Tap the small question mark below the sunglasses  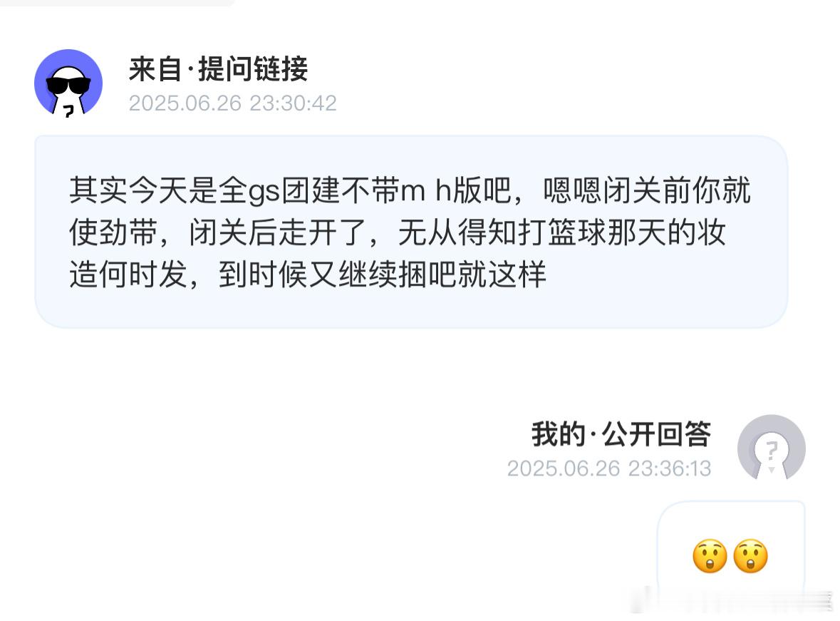tap(68, 111)
